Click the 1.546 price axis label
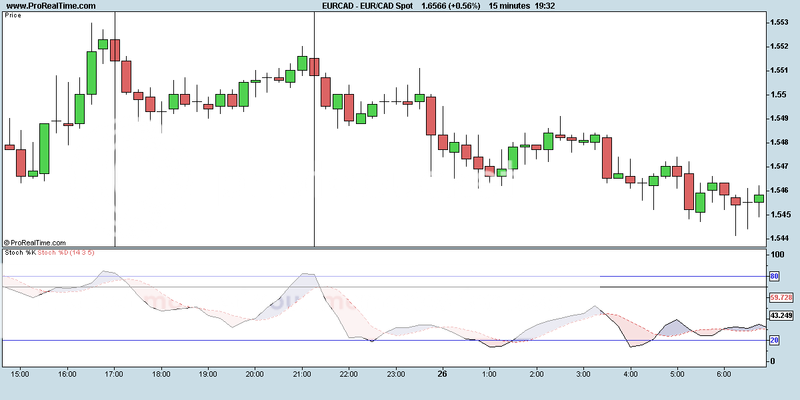Viewport: 800px width, 400px height. pyautogui.click(x=779, y=190)
